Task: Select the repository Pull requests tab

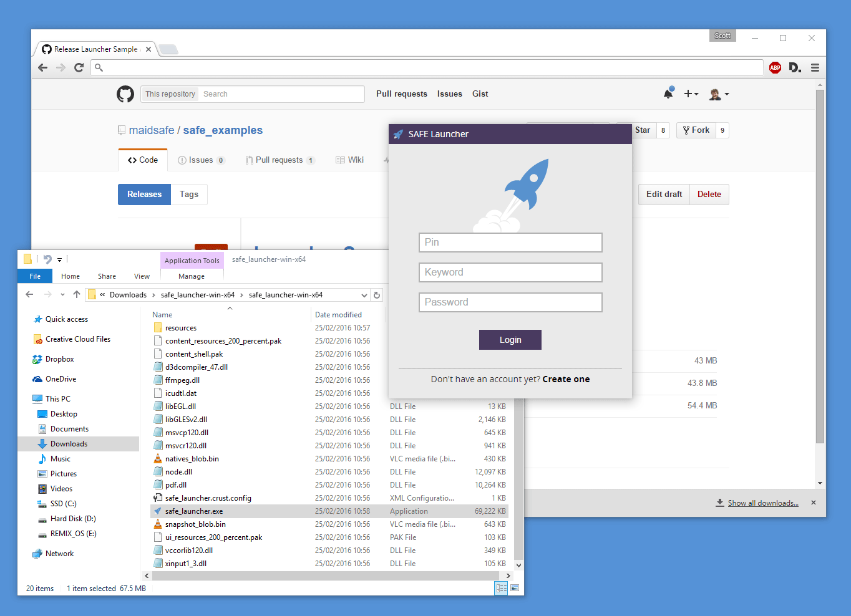Action: [280, 160]
